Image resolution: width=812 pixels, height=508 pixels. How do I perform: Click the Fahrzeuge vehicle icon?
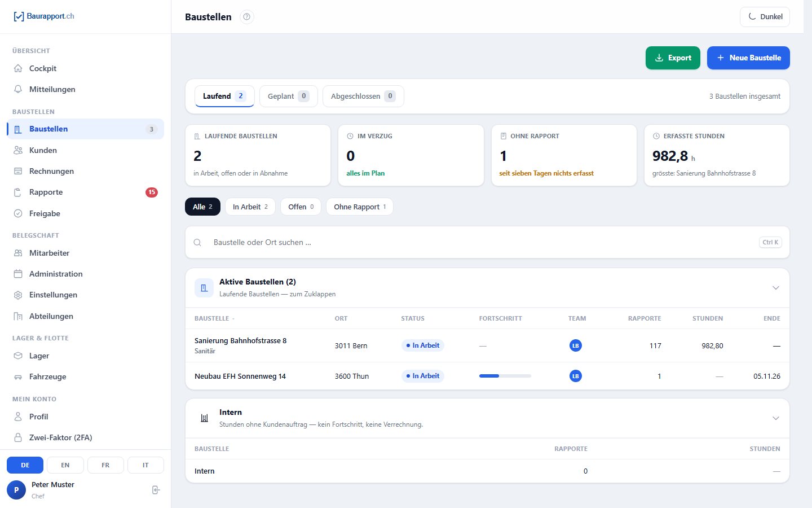pyautogui.click(x=18, y=376)
